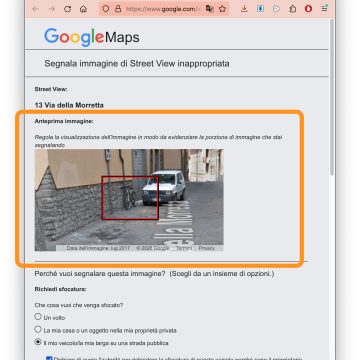Open the extensions puzzle menu
The image size is (360, 360).
292,9
